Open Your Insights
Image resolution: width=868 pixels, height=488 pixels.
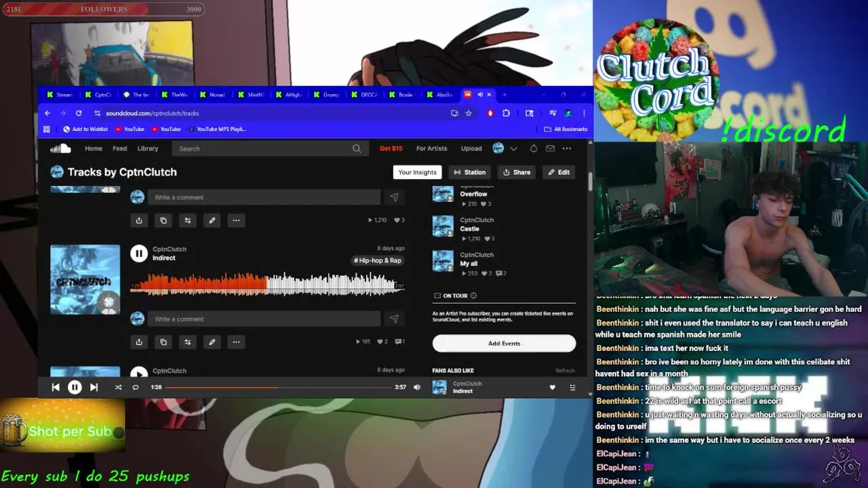click(x=417, y=172)
